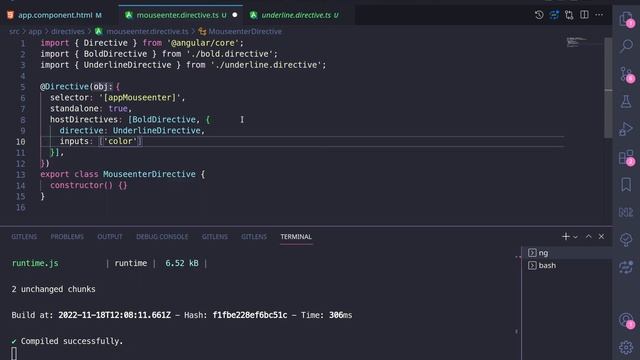Close the terminal panel
Screen dimensions: 640x360
point(601,236)
